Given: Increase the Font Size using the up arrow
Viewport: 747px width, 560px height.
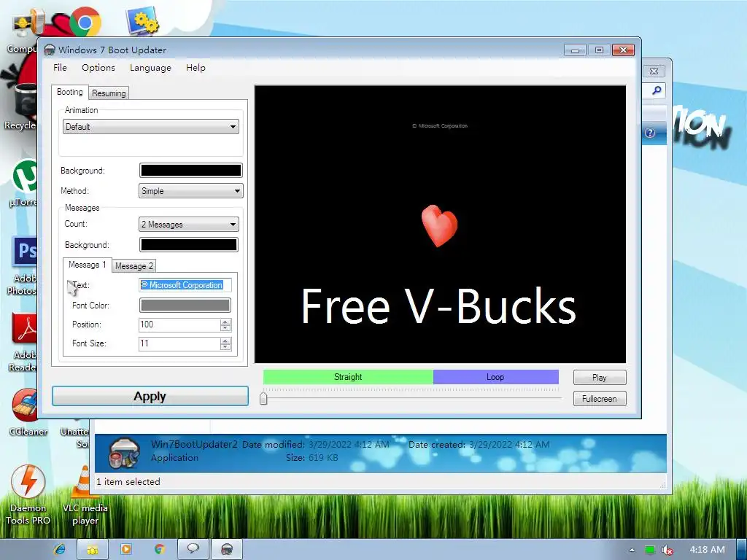Looking at the screenshot, I should point(225,341).
